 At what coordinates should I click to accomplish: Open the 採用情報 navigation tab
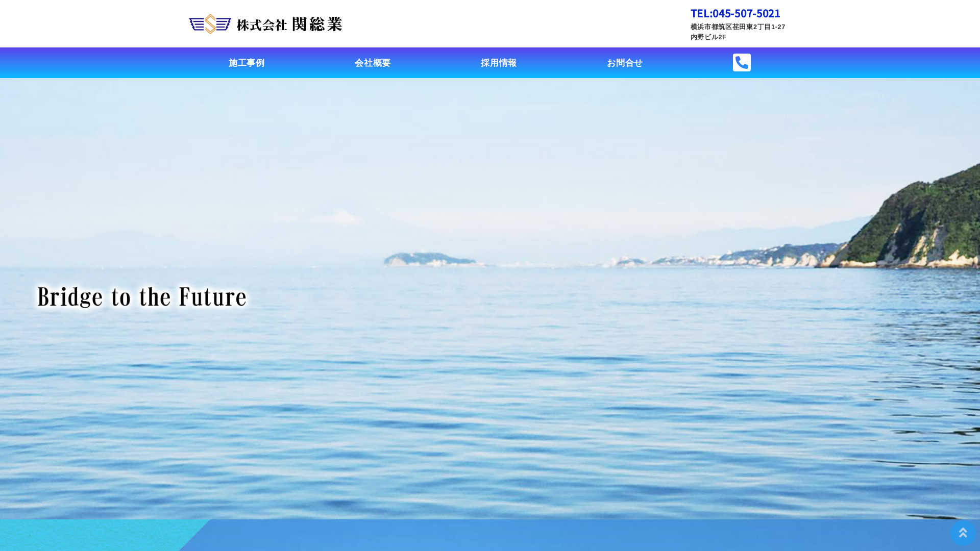499,62
